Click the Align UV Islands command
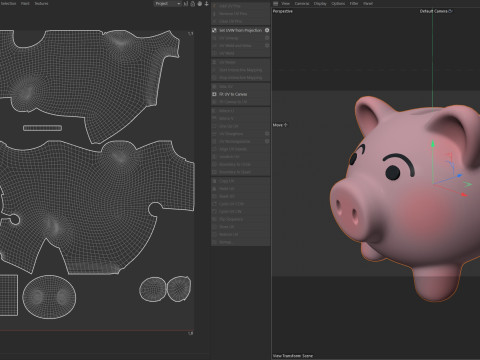Viewport: 480px width, 360px height. click(230, 149)
